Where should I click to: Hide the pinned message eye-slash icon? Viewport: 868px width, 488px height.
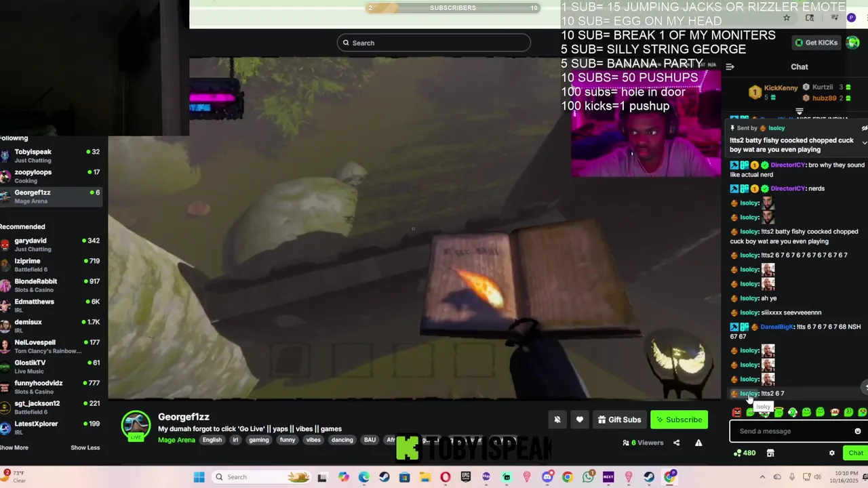coord(864,128)
